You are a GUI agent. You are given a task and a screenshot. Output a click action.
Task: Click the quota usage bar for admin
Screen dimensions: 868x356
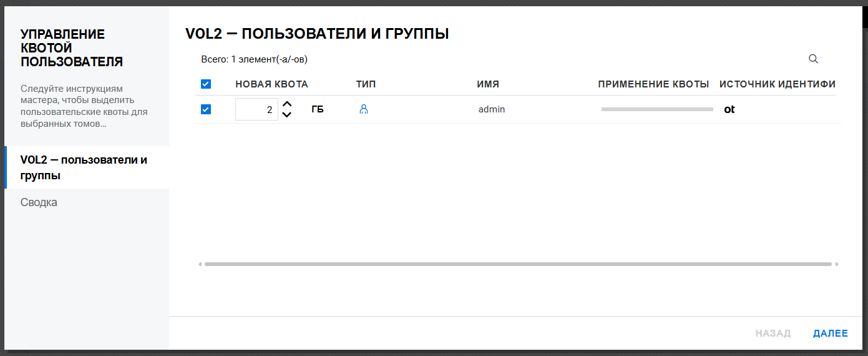(x=656, y=109)
